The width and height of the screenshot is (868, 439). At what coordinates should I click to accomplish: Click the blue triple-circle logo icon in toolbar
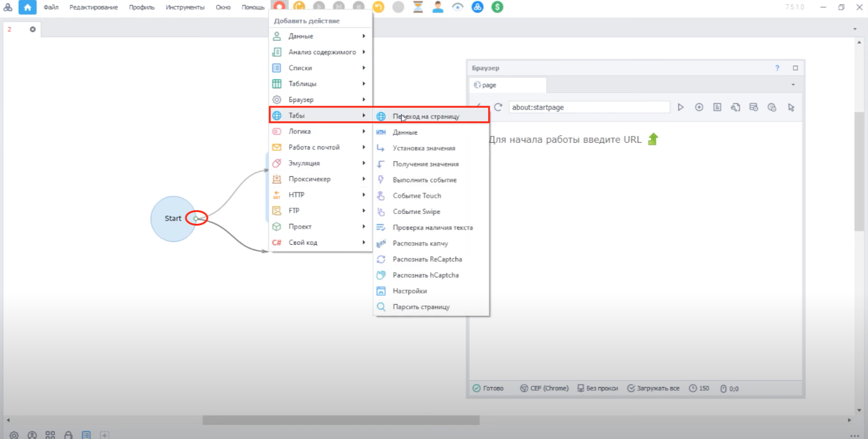click(x=478, y=7)
